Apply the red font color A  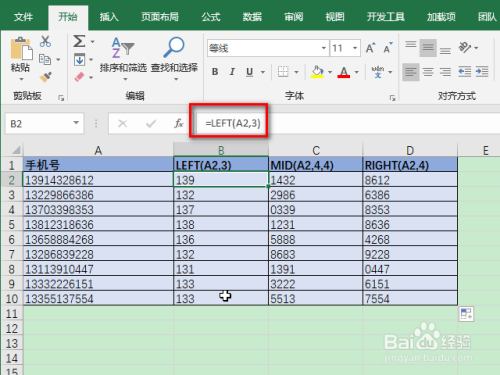[344, 72]
